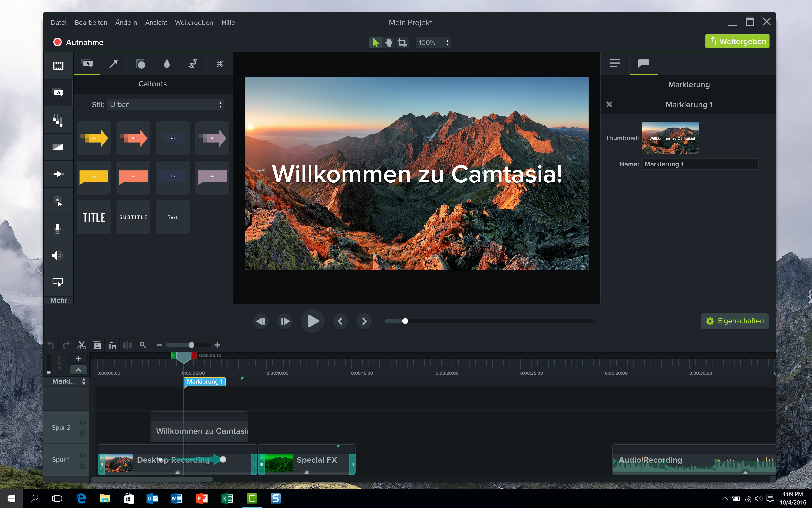The width and height of the screenshot is (812, 508).
Task: Toggle the lock for Spur 1
Action: pos(83,465)
